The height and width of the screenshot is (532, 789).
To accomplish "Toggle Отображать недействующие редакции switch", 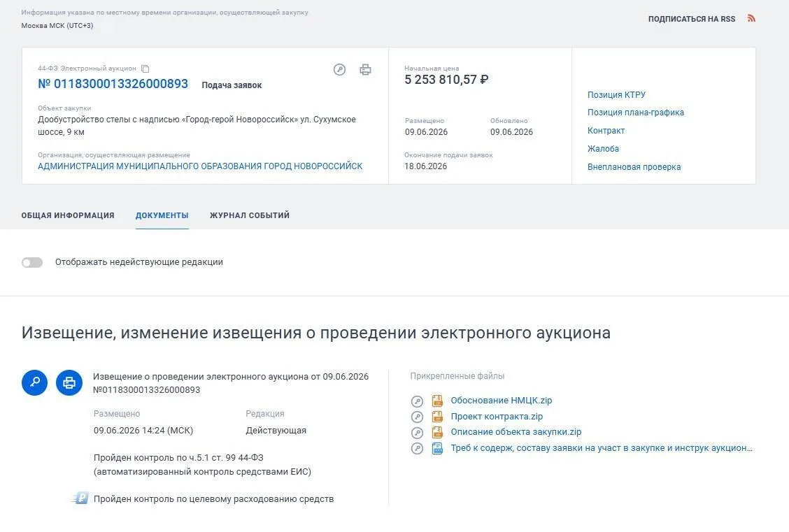I will click(32, 262).
